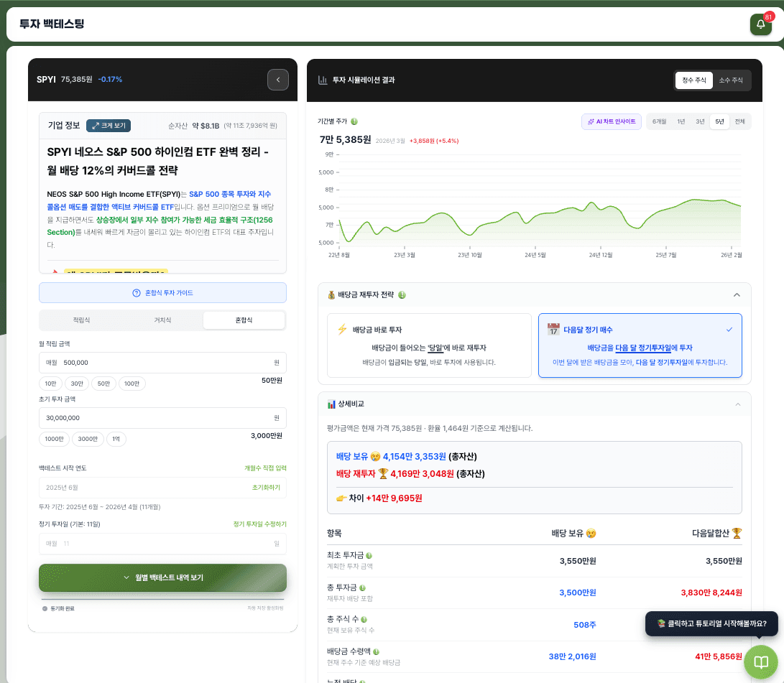784x683 pixels.
Task: Click info icon next to 배당금 수령액
Action: 376,652
